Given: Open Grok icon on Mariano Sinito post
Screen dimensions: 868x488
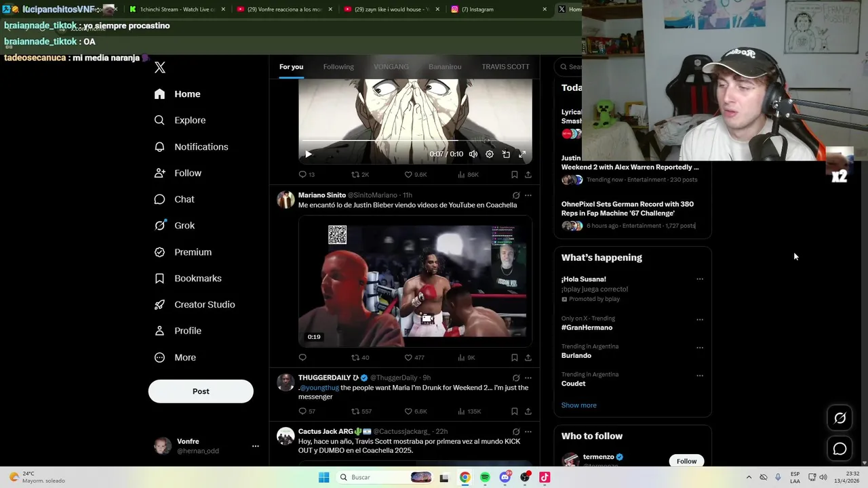Looking at the screenshot, I should pyautogui.click(x=516, y=195).
